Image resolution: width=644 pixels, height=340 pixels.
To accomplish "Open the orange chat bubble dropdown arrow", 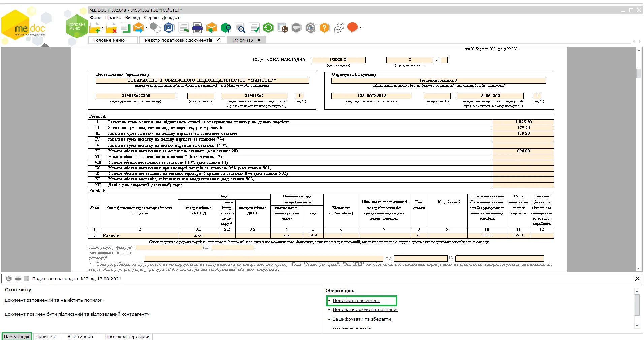I will click(360, 28).
